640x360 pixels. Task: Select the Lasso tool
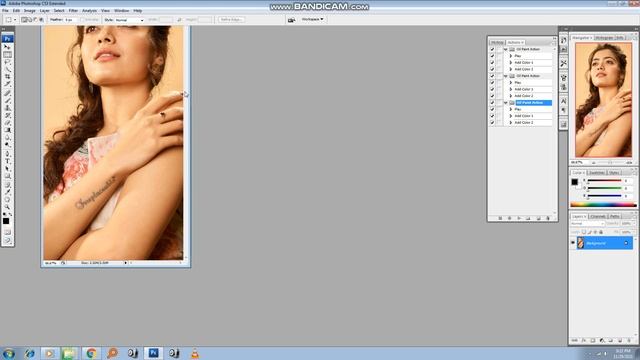(7, 62)
